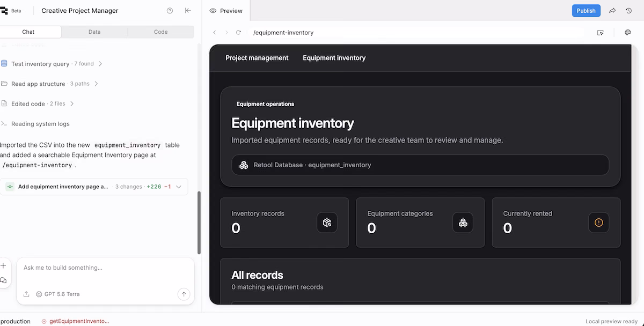Screen dimensions: 644x326
Task: Click the All records heading
Action: [x=257, y=275]
